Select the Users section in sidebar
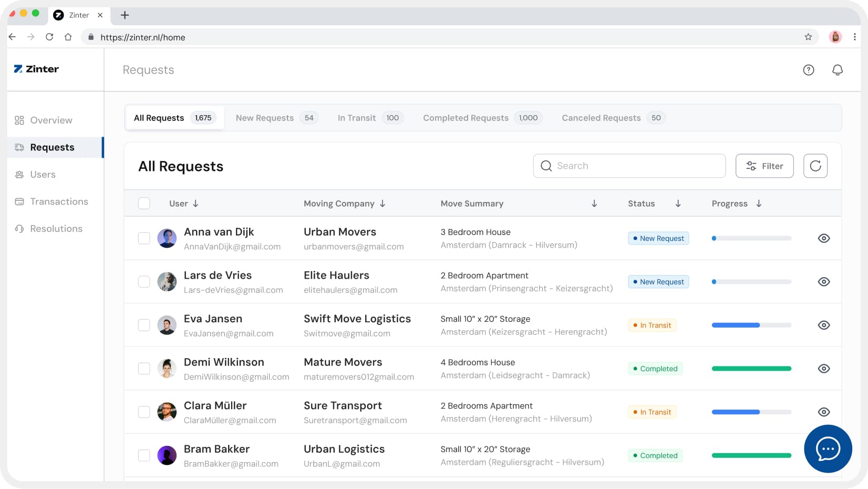Viewport: 868px width, 489px height. pyautogui.click(x=43, y=174)
